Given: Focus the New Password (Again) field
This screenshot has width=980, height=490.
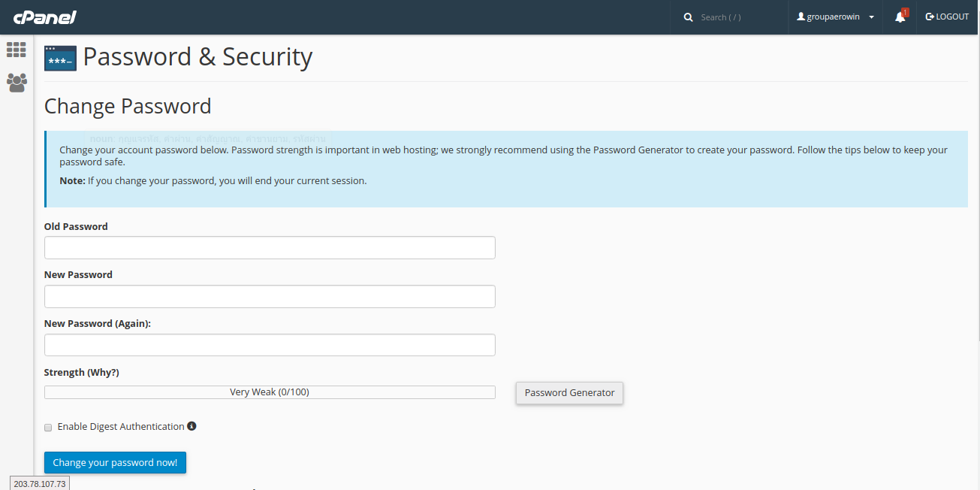Looking at the screenshot, I should [270, 345].
